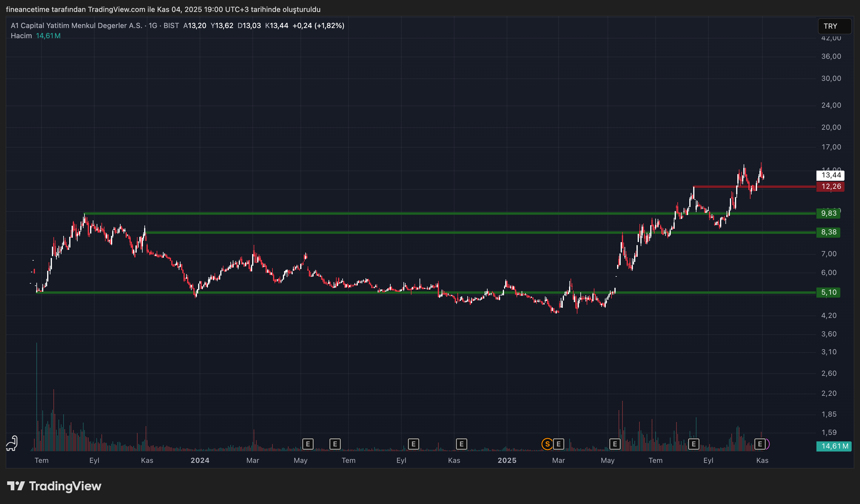Image resolution: width=860 pixels, height=504 pixels.
Task: Click the E earnings marker near Kas 2024
Action: (x=461, y=444)
